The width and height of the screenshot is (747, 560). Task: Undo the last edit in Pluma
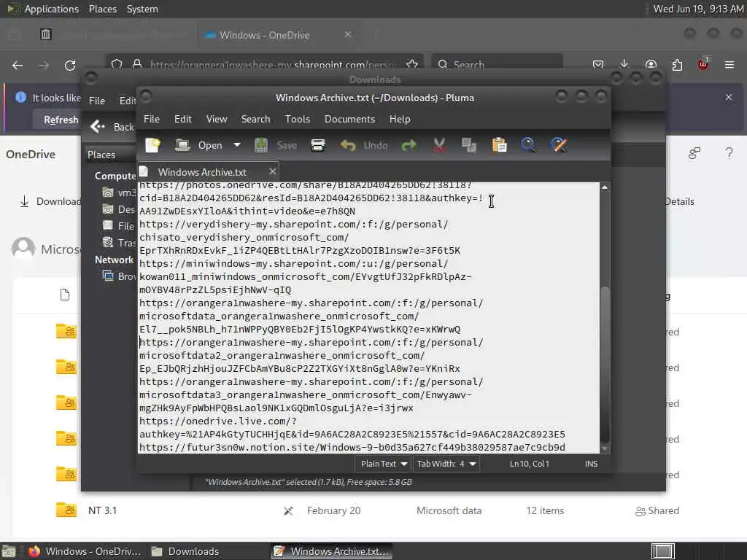tap(364, 145)
